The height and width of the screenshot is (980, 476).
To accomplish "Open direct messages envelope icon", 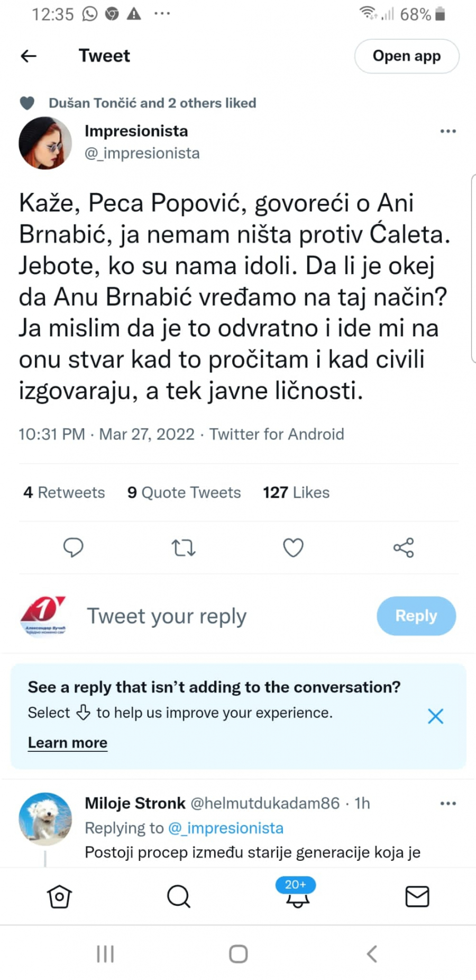I will (x=417, y=896).
